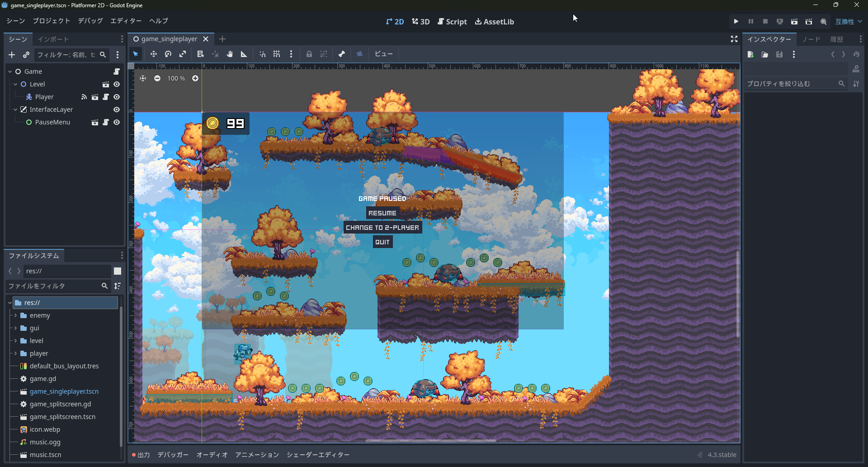
Task: Enable Movie Maker mode icon
Action: (823, 21)
